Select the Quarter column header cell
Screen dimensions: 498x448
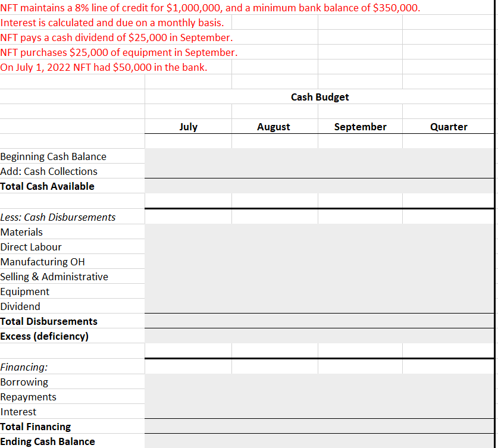[449, 126]
